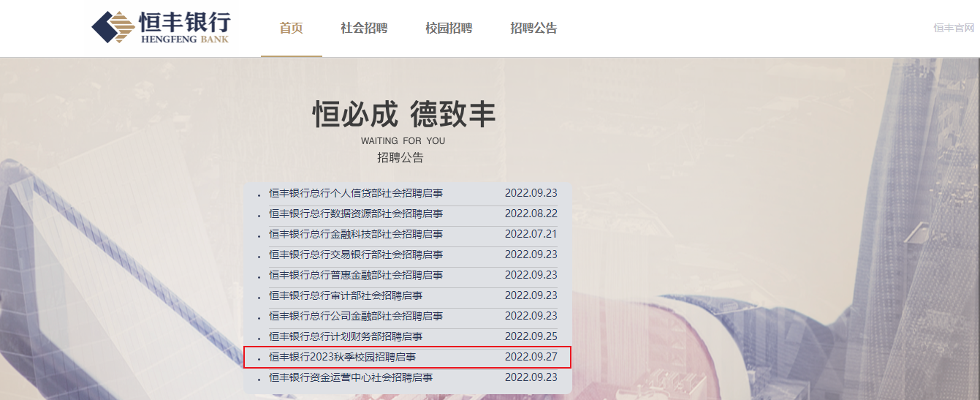
Task: Open the 首页 navigation tab
Action: click(291, 29)
